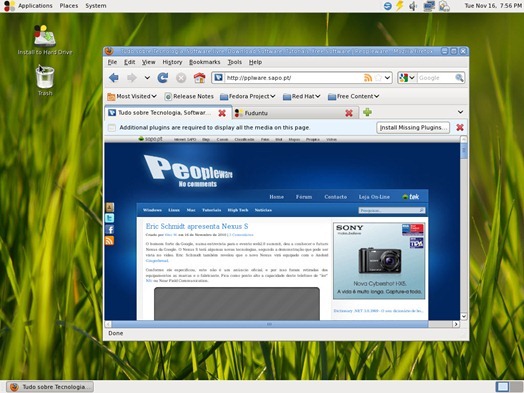Open new tab with green plus icon
524x393 pixels.
[367, 112]
